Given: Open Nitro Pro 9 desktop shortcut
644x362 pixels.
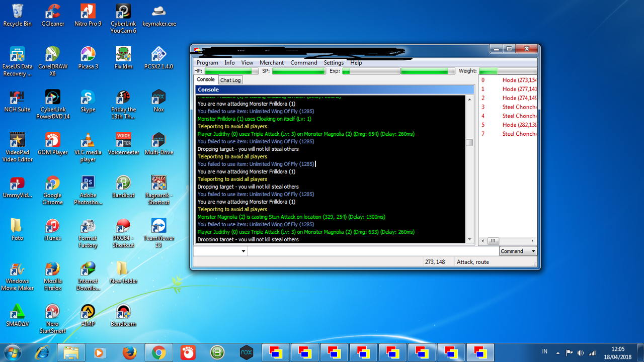Looking at the screenshot, I should (x=88, y=15).
